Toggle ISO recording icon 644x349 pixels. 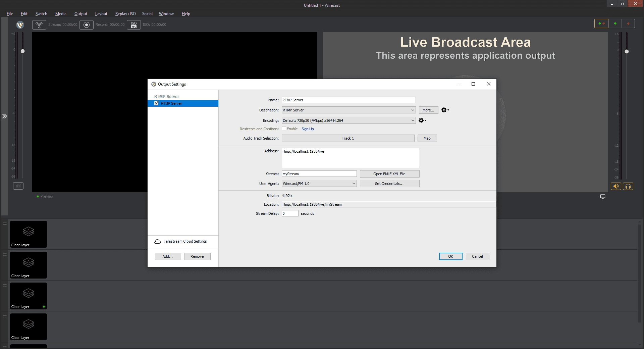[134, 25]
